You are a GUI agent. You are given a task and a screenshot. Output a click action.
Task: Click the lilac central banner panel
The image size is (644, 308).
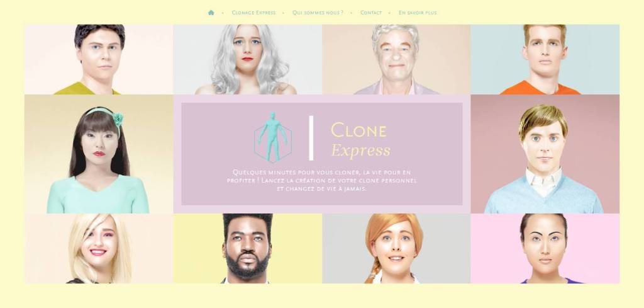click(322, 154)
